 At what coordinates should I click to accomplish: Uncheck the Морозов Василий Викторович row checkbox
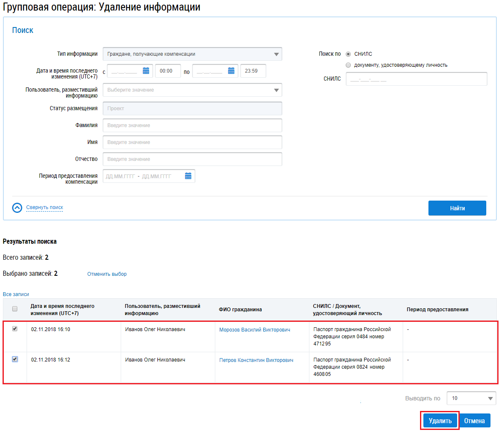tap(15, 329)
